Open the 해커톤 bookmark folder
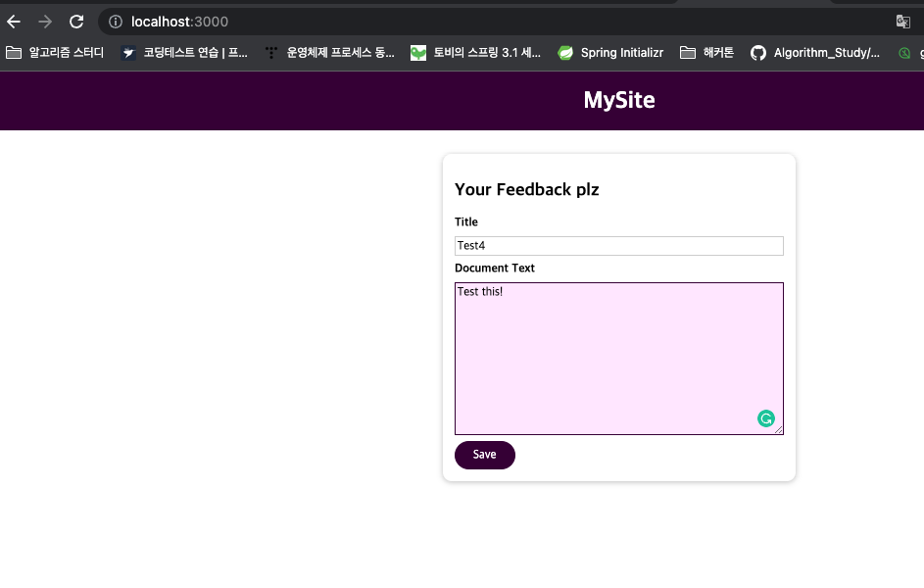 click(x=706, y=53)
